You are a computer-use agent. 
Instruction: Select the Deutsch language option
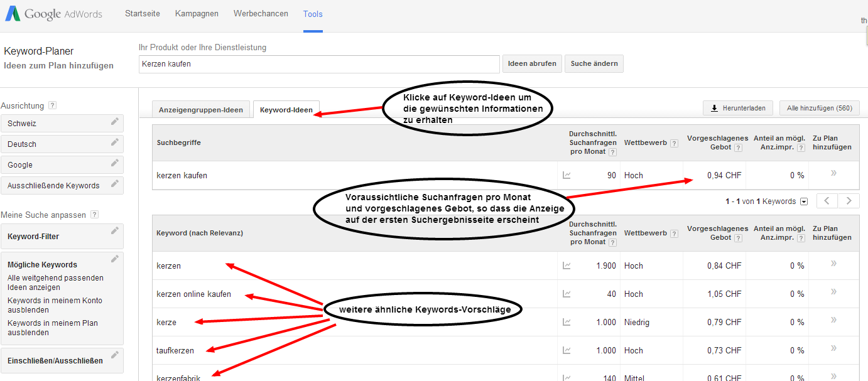[x=62, y=144]
